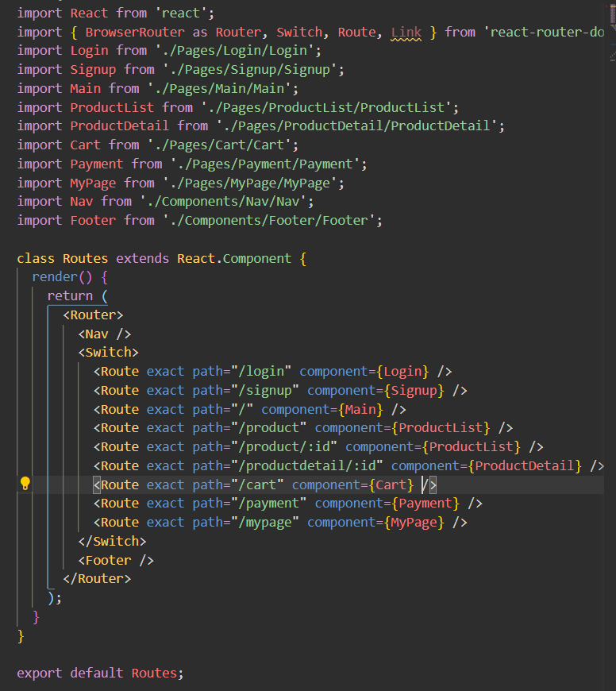616x691 pixels.
Task: Click 'Routes' in the class declaration
Action: [x=86, y=259]
